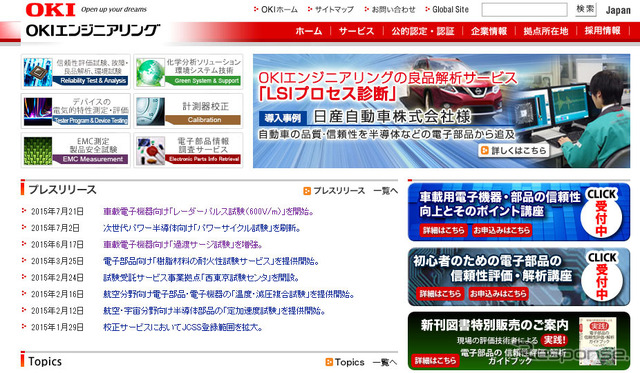Click the プレスリリース section heading

click(x=62, y=190)
